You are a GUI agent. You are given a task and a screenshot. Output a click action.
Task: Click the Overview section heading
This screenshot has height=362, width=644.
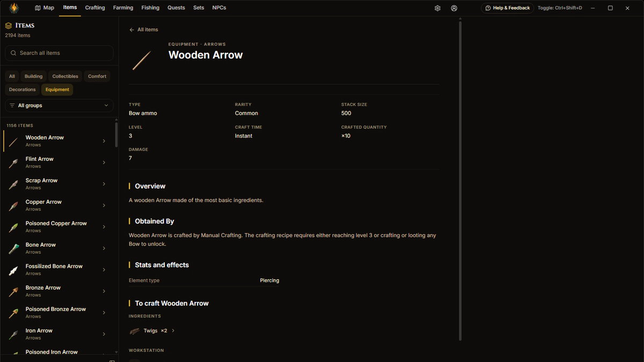pos(150,186)
